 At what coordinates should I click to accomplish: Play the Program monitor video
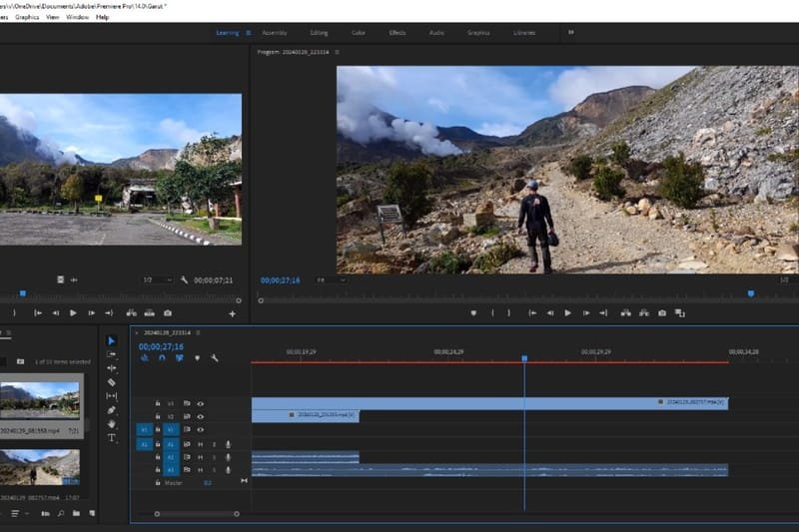(x=567, y=313)
